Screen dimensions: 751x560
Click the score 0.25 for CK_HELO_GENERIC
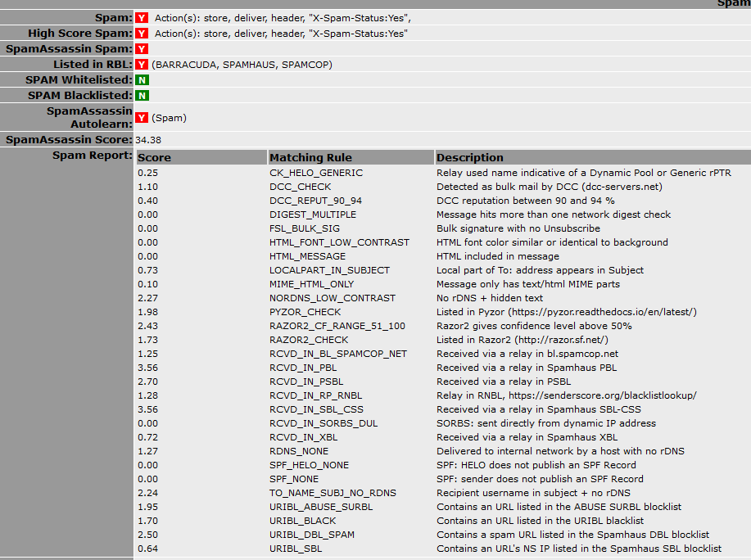point(148,173)
